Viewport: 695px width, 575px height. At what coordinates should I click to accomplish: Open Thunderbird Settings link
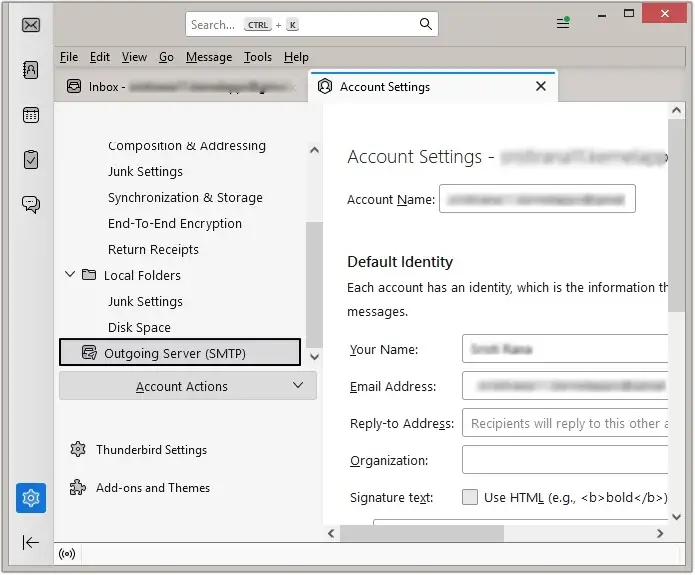point(151,450)
